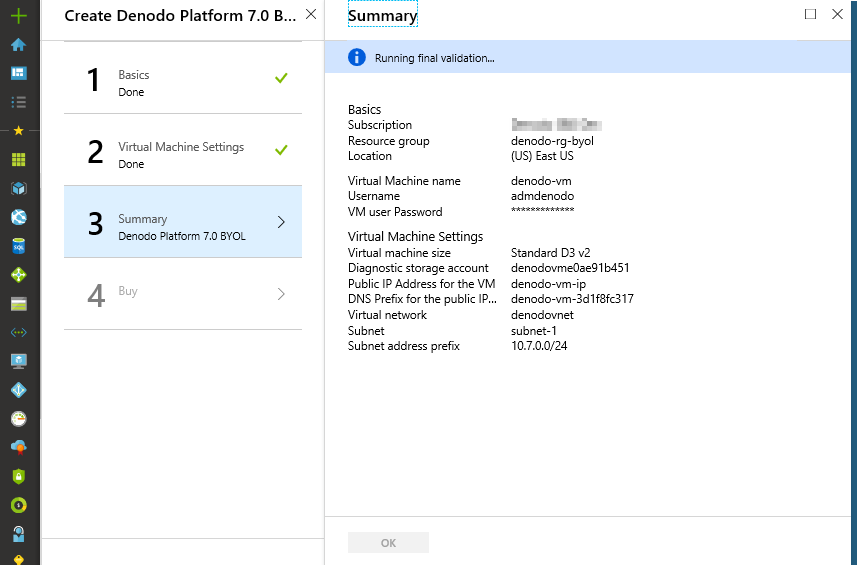857x565 pixels.
Task: Open Virtual machines monitor icon
Action: point(19,361)
